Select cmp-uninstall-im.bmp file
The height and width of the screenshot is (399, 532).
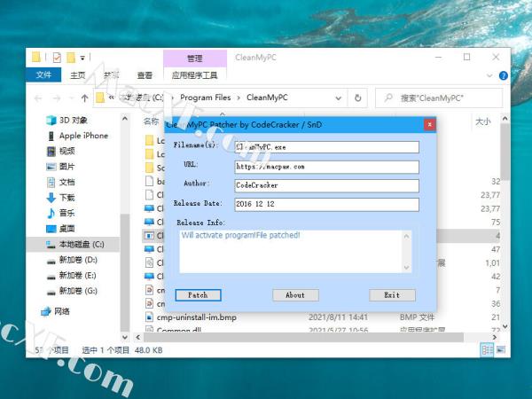click(x=197, y=317)
